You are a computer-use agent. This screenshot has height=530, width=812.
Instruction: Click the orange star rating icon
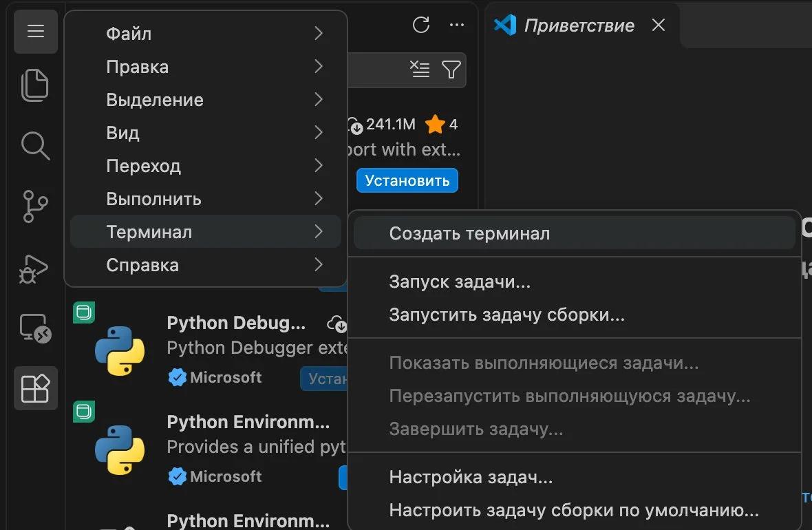[x=435, y=125]
